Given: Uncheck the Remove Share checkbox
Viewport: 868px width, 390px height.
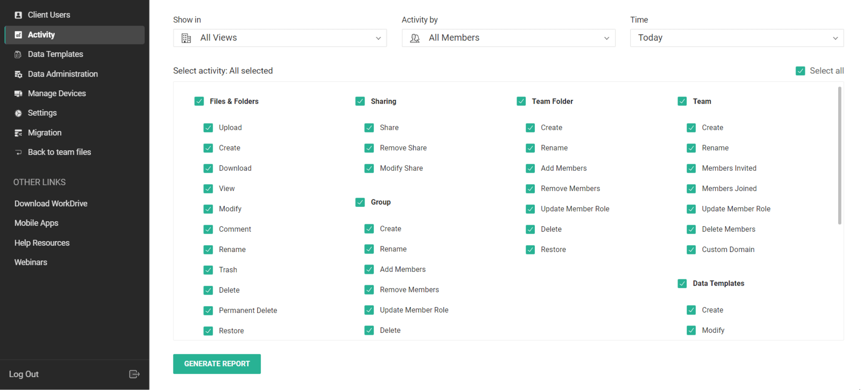Looking at the screenshot, I should click(x=369, y=148).
